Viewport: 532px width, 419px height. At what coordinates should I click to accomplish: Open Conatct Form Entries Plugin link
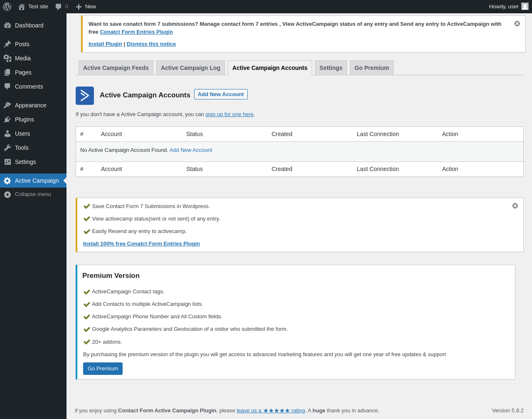click(x=136, y=32)
